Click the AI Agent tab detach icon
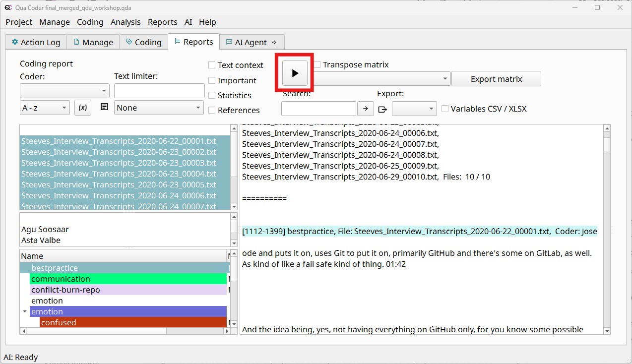This screenshot has height=364, width=632. [x=274, y=42]
